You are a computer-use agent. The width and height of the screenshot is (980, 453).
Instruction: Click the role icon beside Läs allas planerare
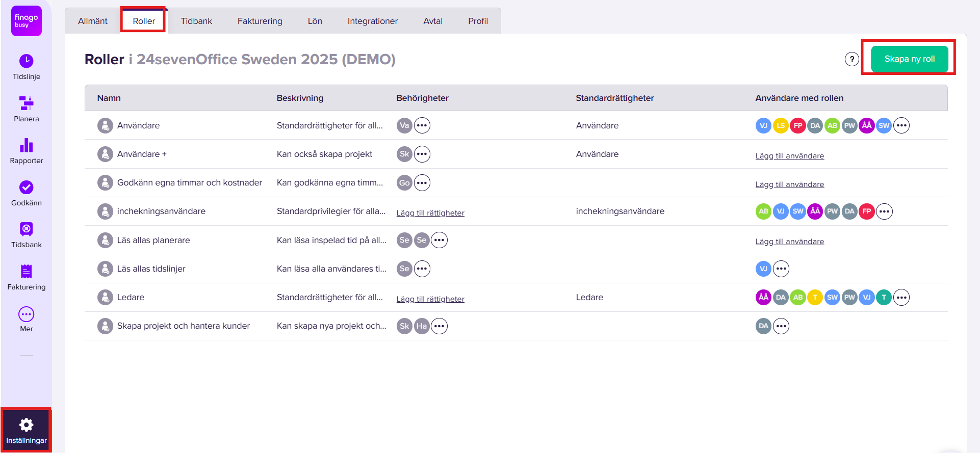105,240
